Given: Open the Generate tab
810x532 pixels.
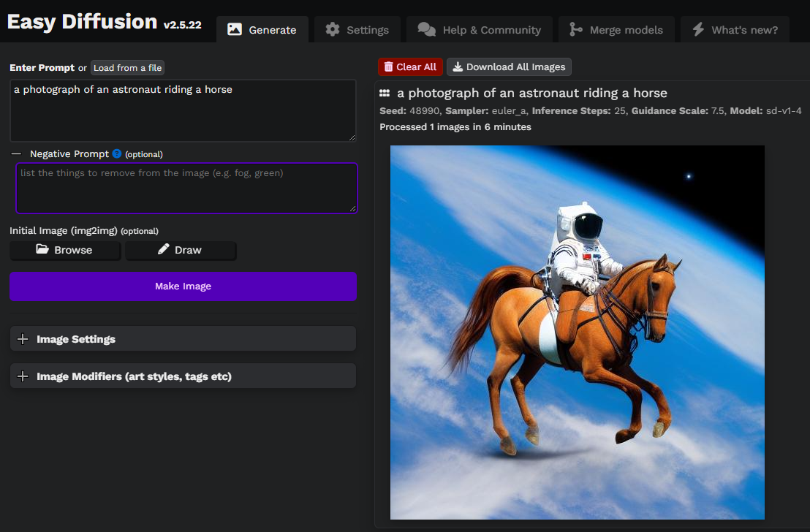Looking at the screenshot, I should click(262, 29).
